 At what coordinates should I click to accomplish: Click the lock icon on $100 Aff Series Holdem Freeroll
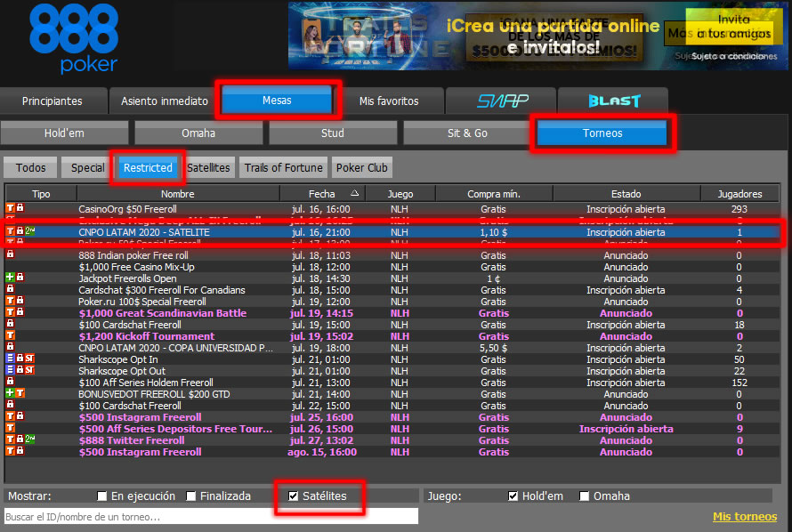click(x=10, y=382)
